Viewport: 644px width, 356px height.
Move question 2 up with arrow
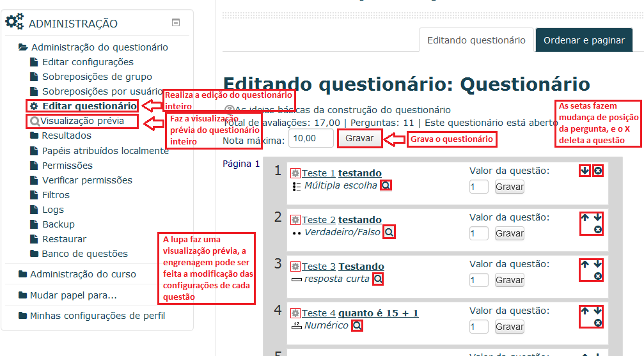pyautogui.click(x=585, y=217)
